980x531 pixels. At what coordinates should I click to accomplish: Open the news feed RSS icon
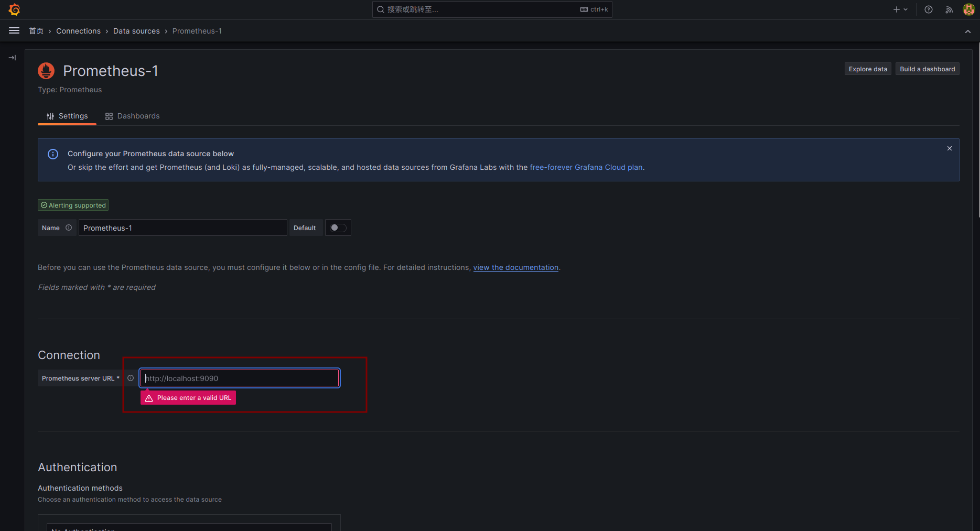click(x=949, y=9)
